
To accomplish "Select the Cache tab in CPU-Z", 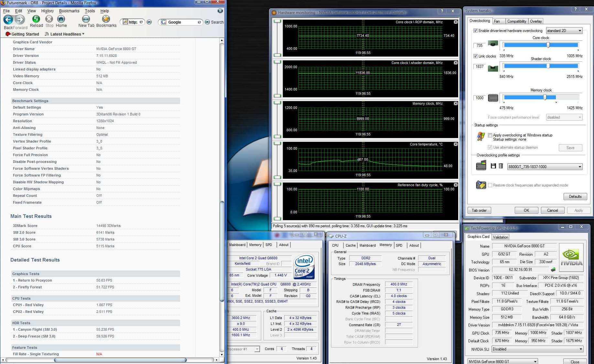I will point(351,245).
